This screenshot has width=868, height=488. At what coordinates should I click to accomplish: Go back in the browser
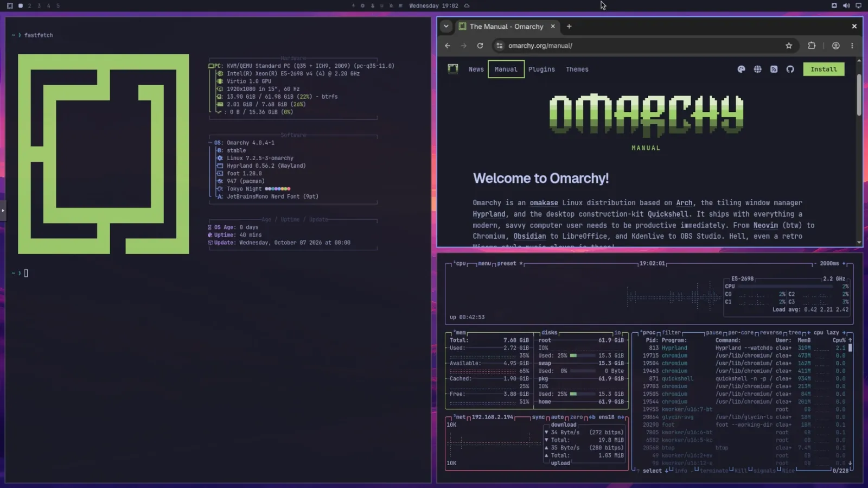click(x=448, y=46)
